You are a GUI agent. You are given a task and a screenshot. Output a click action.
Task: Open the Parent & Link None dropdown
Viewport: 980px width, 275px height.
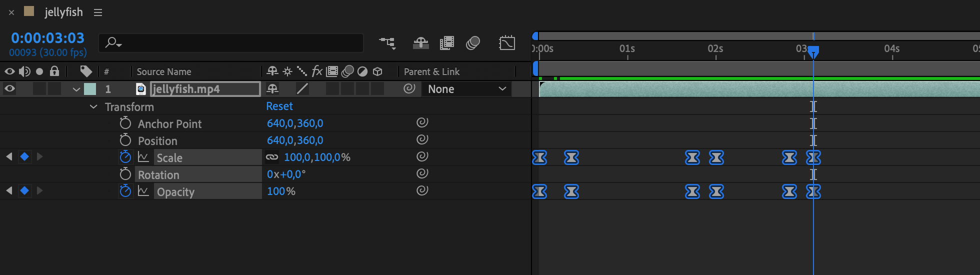click(x=466, y=89)
